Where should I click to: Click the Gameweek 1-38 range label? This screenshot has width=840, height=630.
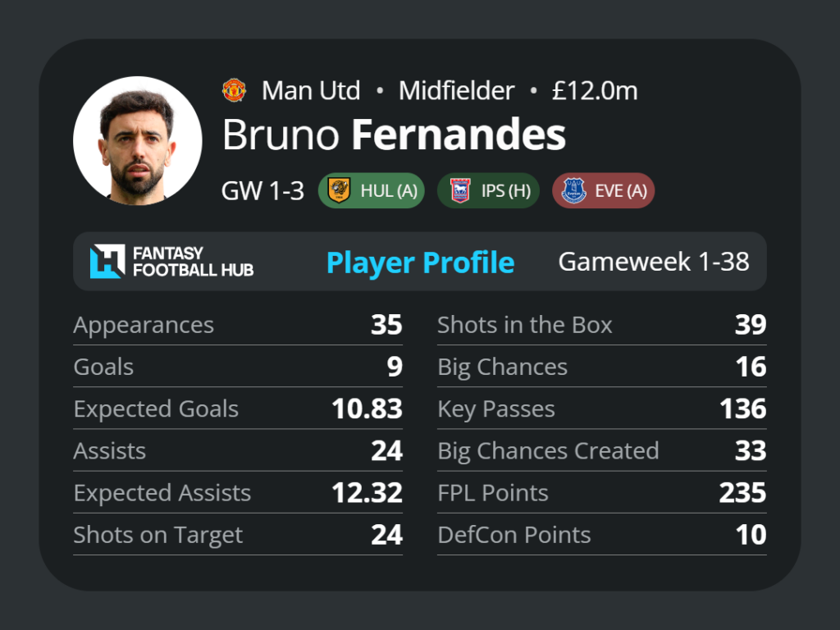(x=654, y=262)
